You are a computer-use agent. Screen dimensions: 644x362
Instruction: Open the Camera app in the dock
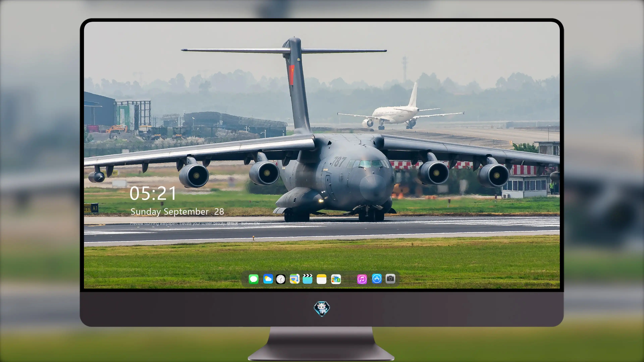[390, 279]
